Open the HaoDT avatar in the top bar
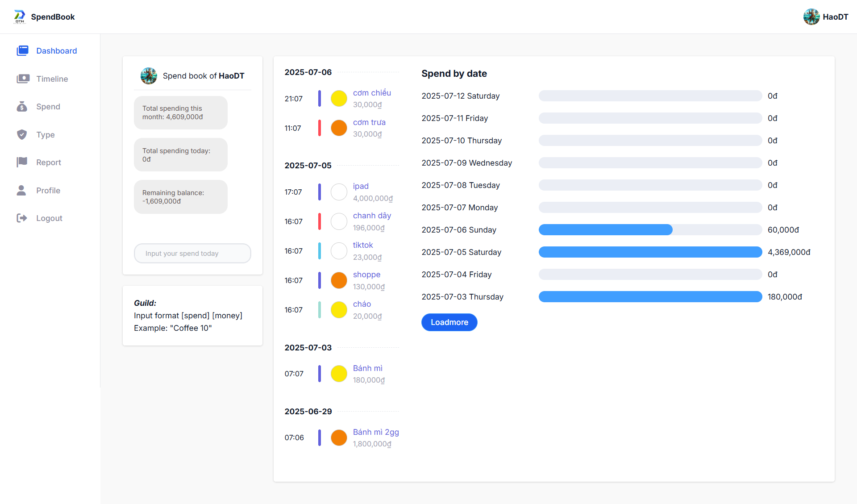 (x=811, y=17)
